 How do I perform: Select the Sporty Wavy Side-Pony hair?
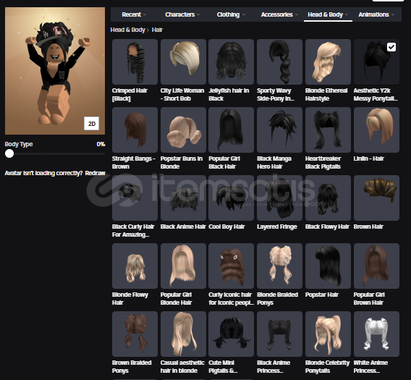coord(280,62)
